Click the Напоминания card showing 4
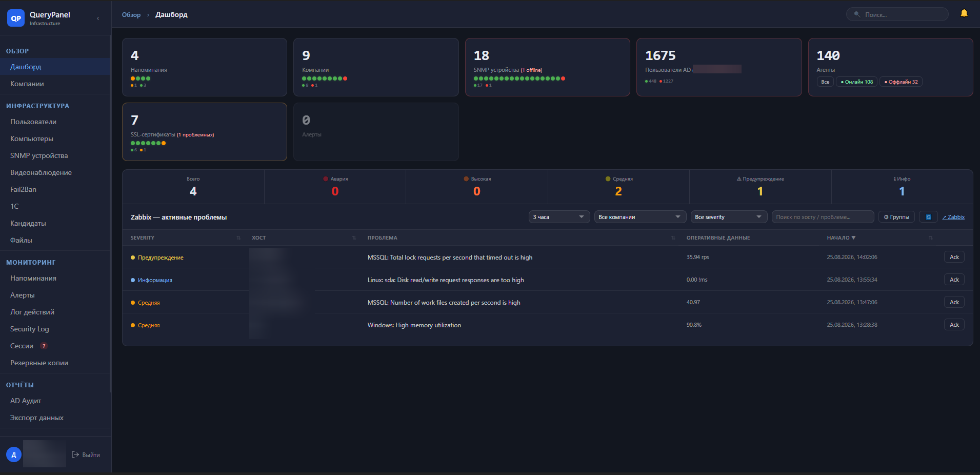Viewport: 980px width, 475px height. (205, 67)
